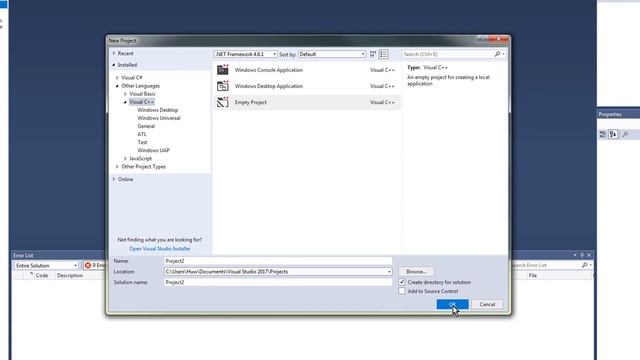Close the New Project dialog window
This screenshot has width=640, height=360.
[498, 39]
